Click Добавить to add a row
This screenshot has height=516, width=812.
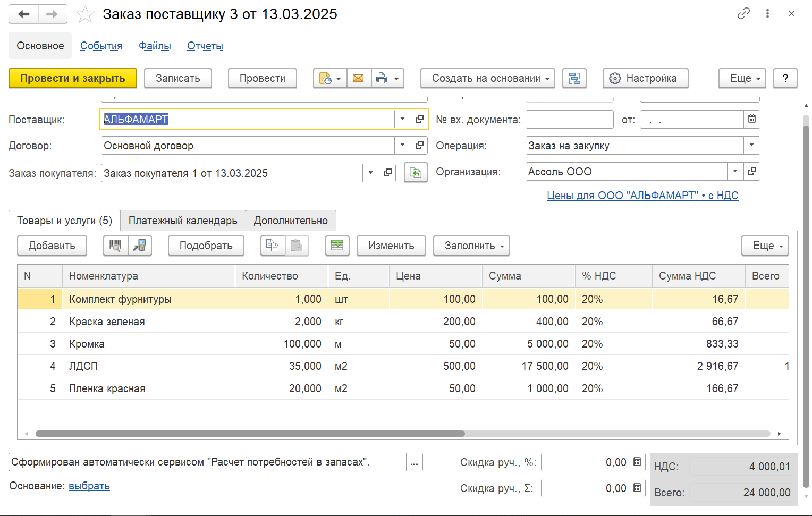pyautogui.click(x=52, y=246)
